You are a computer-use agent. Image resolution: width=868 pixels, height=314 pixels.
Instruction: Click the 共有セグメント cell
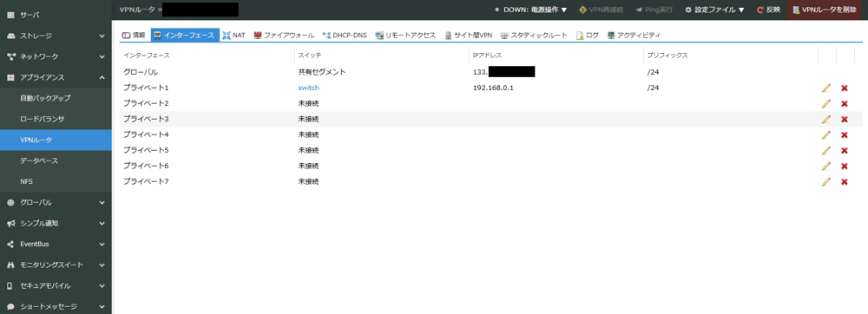pos(322,72)
